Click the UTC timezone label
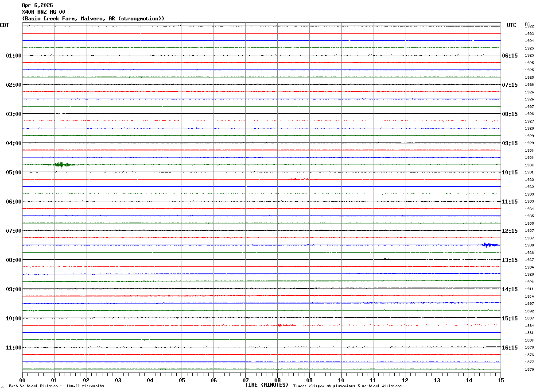 click(x=512, y=25)
